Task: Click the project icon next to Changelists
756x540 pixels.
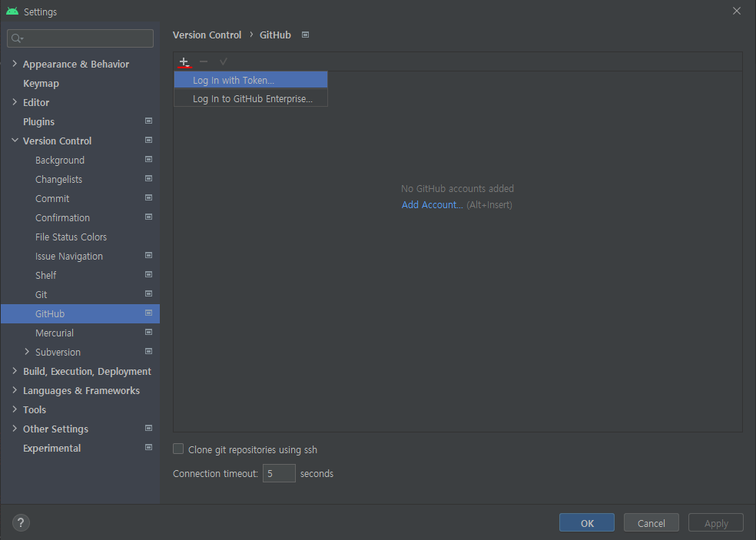Action: click(x=148, y=178)
